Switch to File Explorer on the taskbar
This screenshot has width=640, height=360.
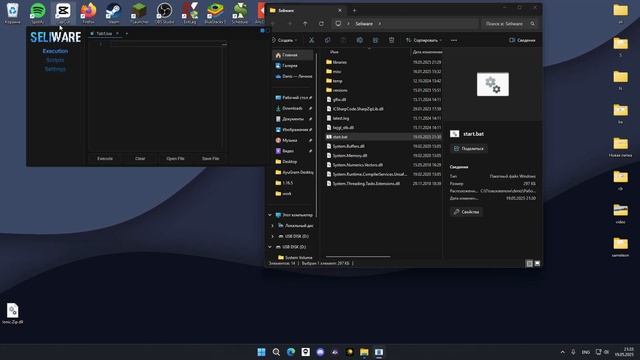(364, 352)
